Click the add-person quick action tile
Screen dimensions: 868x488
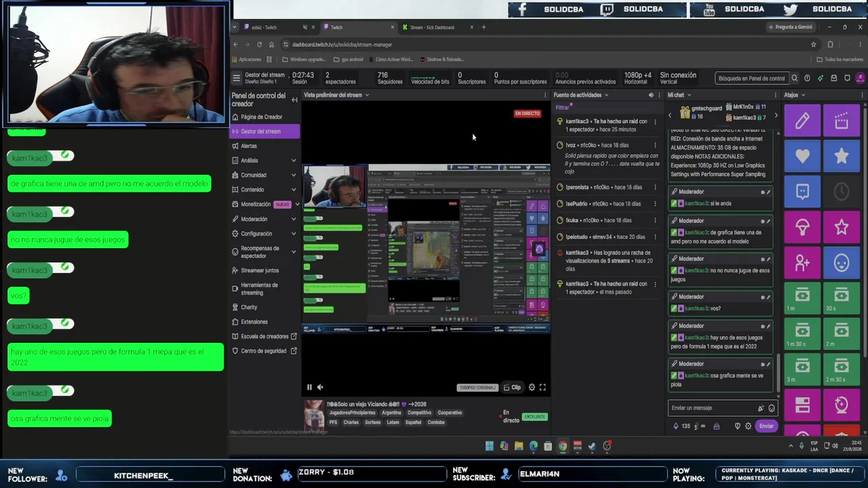tap(802, 262)
